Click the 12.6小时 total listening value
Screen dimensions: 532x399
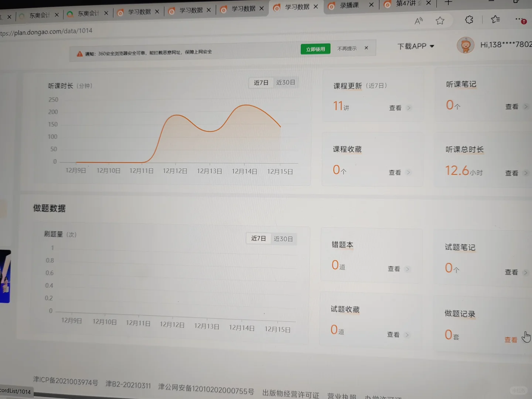pyautogui.click(x=464, y=171)
